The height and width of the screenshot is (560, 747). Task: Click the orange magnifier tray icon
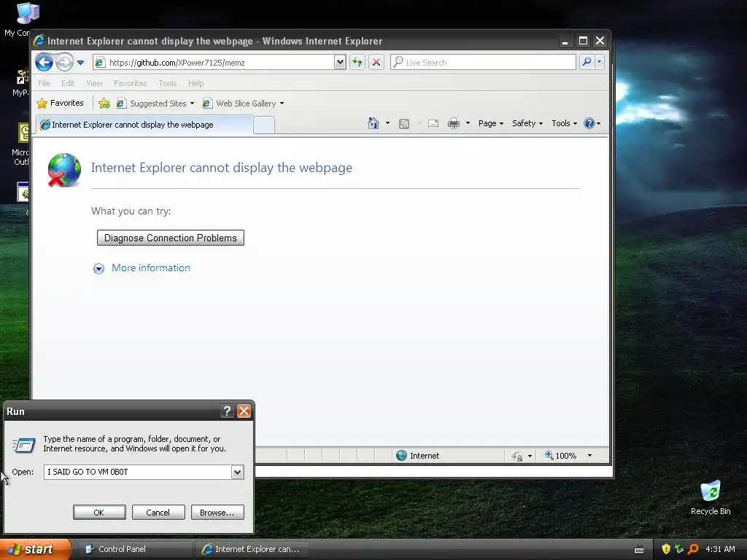click(x=693, y=549)
